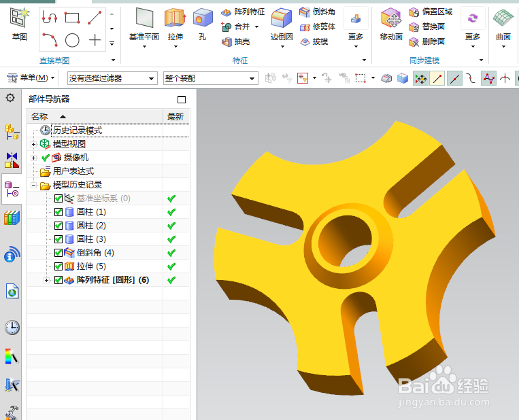Open the history clock sidebar tab
The height and width of the screenshot is (420, 519).
click(12, 328)
